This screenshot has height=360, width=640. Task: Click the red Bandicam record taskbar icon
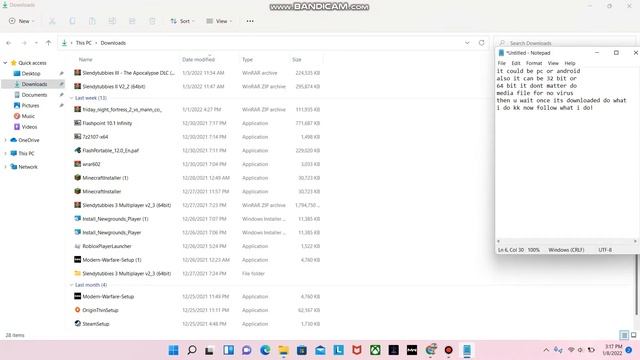449,350
